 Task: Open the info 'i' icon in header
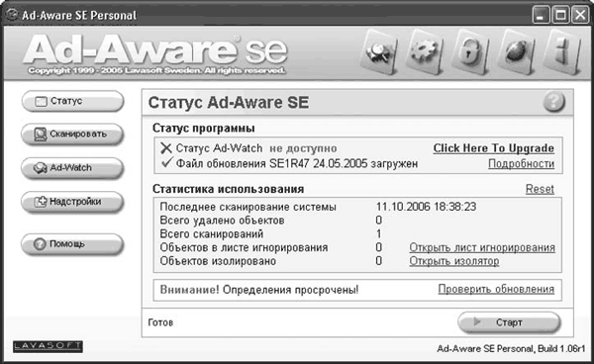point(561,53)
